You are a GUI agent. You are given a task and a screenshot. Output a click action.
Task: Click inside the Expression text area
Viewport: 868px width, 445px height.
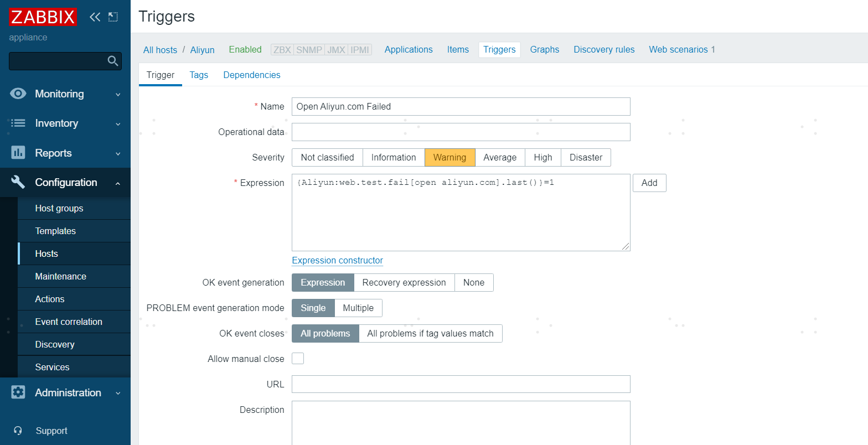(461, 213)
